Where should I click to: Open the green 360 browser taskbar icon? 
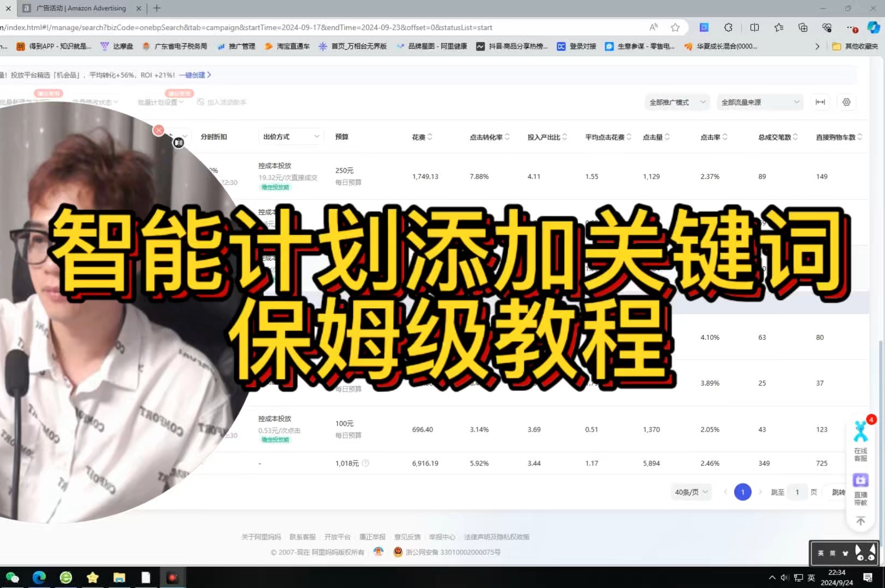point(66,578)
